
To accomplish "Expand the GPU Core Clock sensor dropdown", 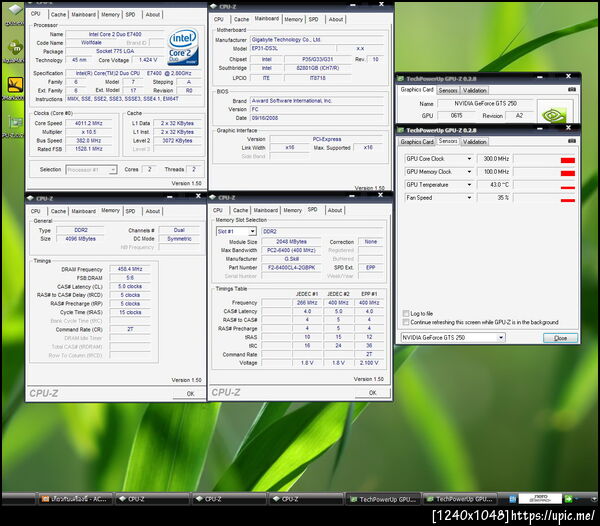I will coord(469,159).
